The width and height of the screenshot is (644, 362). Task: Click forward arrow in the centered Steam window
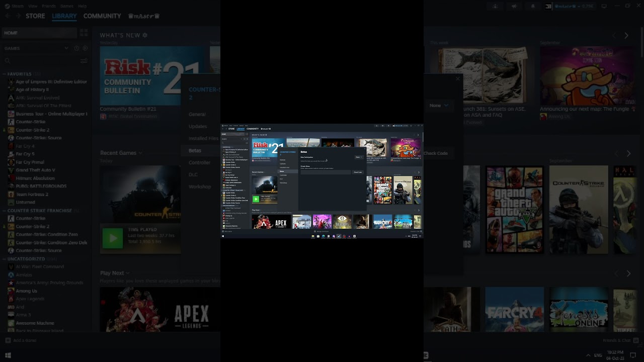226,129
